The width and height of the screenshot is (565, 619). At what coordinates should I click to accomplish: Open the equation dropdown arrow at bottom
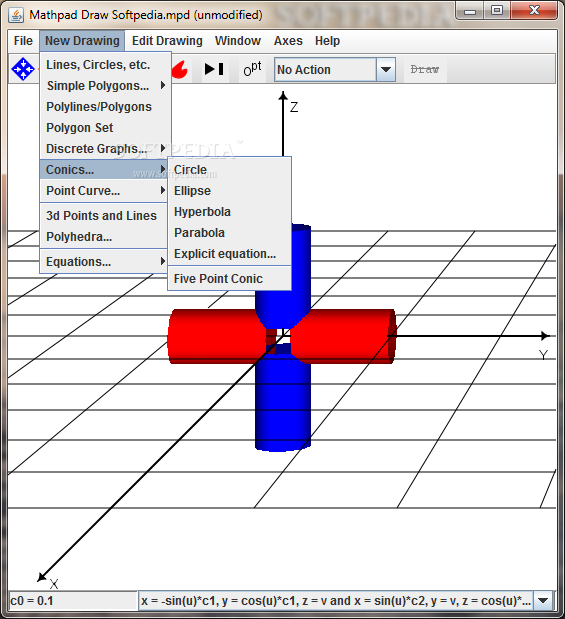point(544,601)
